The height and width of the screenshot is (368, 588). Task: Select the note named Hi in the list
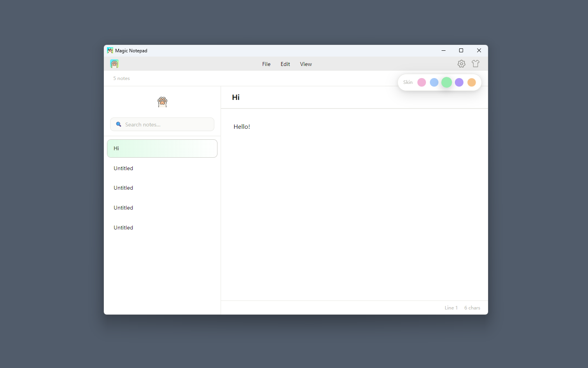(x=162, y=148)
